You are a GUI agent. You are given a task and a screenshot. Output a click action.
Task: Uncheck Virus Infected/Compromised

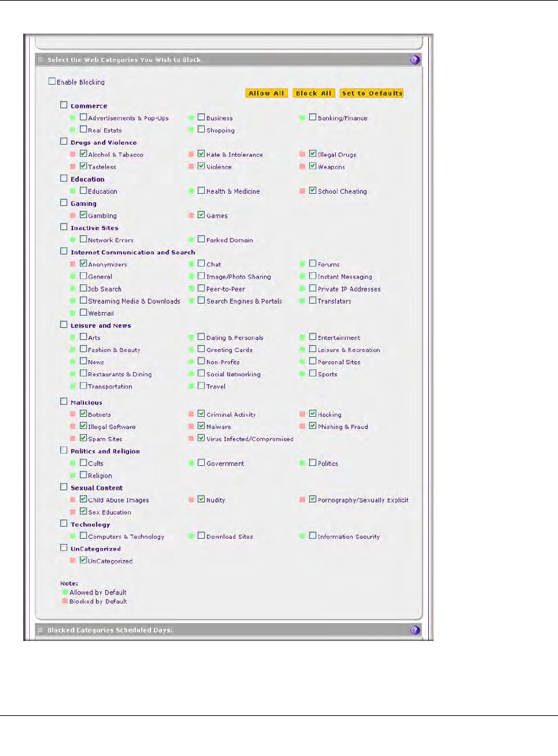coord(201,438)
